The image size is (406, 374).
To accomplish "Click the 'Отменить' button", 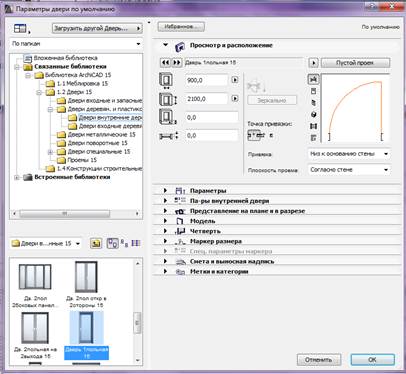I will (x=319, y=360).
